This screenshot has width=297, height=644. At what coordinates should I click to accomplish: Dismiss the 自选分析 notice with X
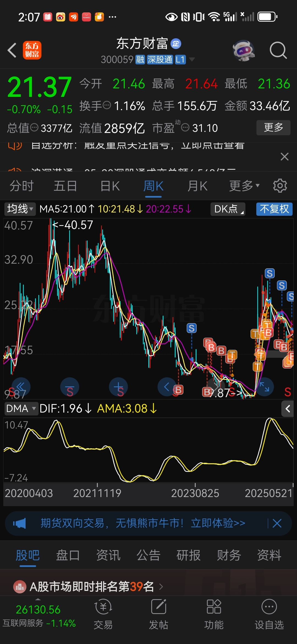coord(285,157)
